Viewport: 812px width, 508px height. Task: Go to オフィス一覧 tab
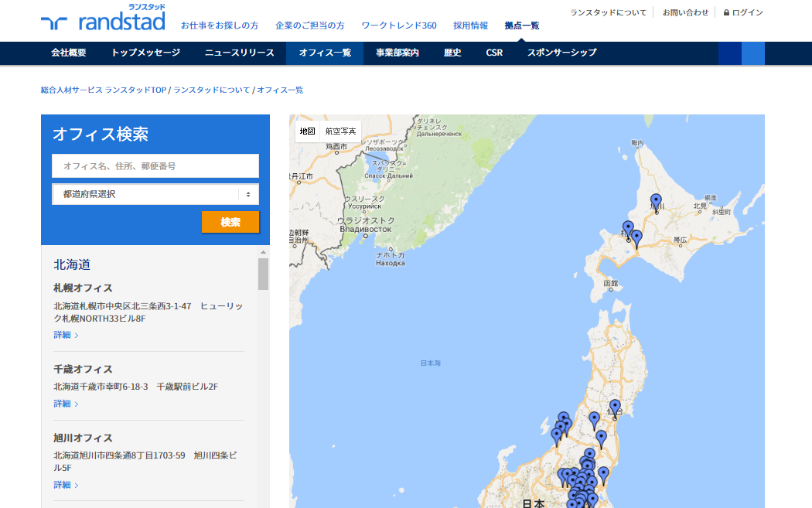(x=325, y=53)
